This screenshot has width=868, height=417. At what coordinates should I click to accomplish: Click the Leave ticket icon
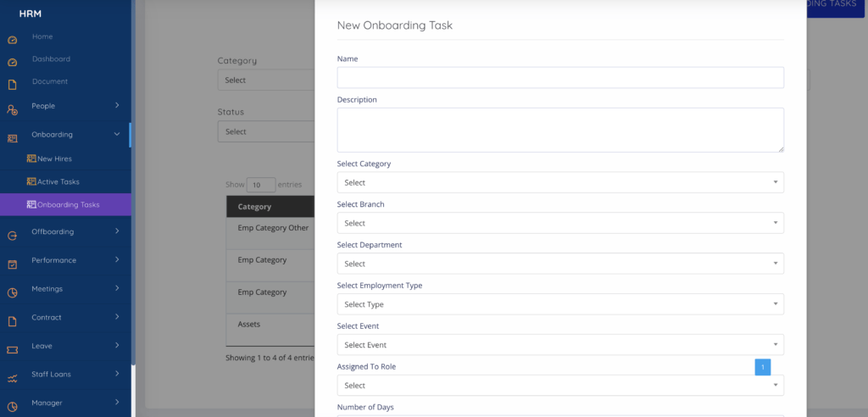click(12, 350)
